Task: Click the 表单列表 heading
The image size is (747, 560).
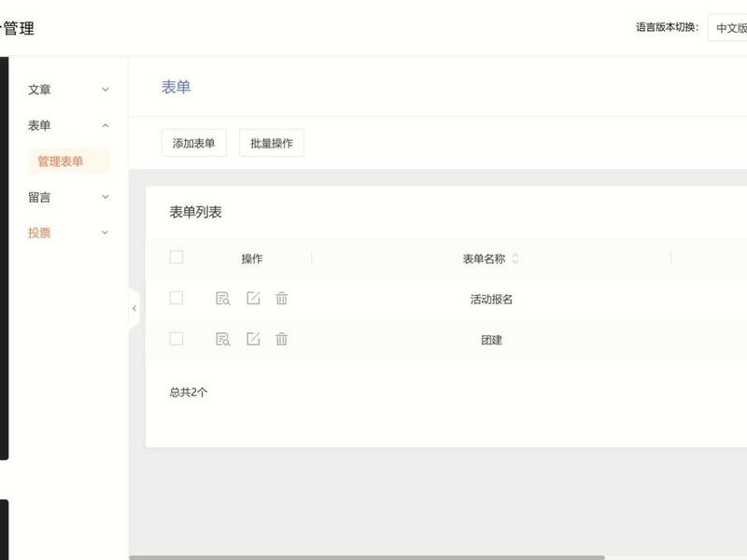Action: pyautogui.click(x=196, y=212)
